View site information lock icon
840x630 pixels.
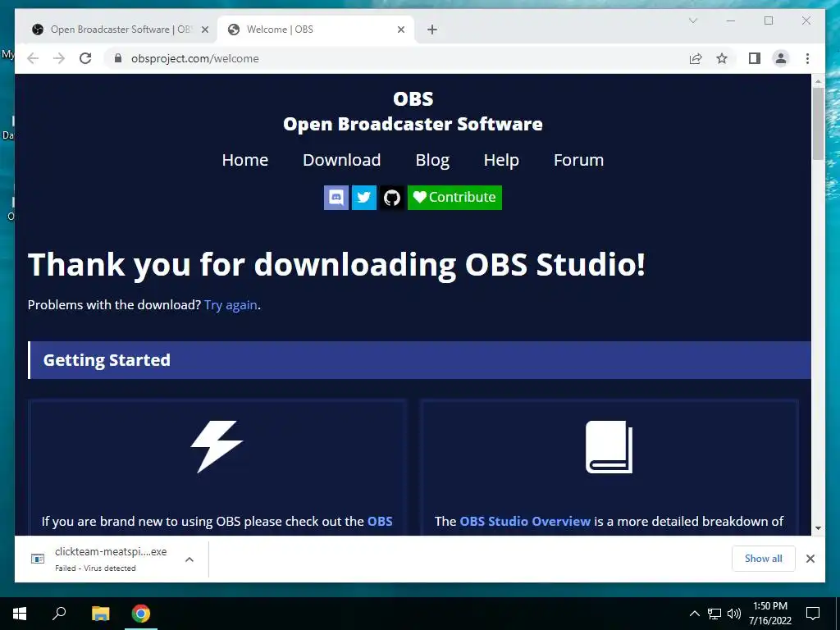pyautogui.click(x=118, y=58)
